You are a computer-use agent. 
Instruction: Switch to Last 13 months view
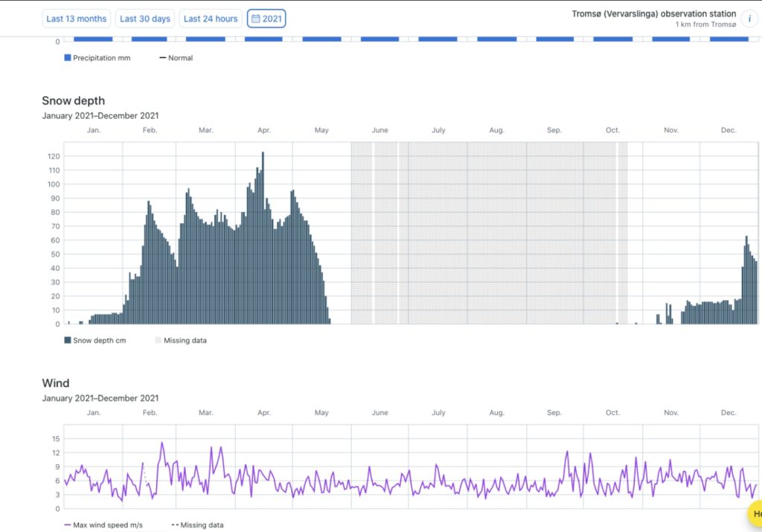77,19
